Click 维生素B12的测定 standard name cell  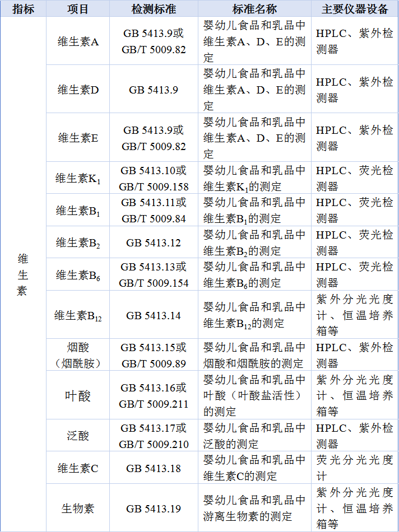pyautogui.click(x=254, y=315)
